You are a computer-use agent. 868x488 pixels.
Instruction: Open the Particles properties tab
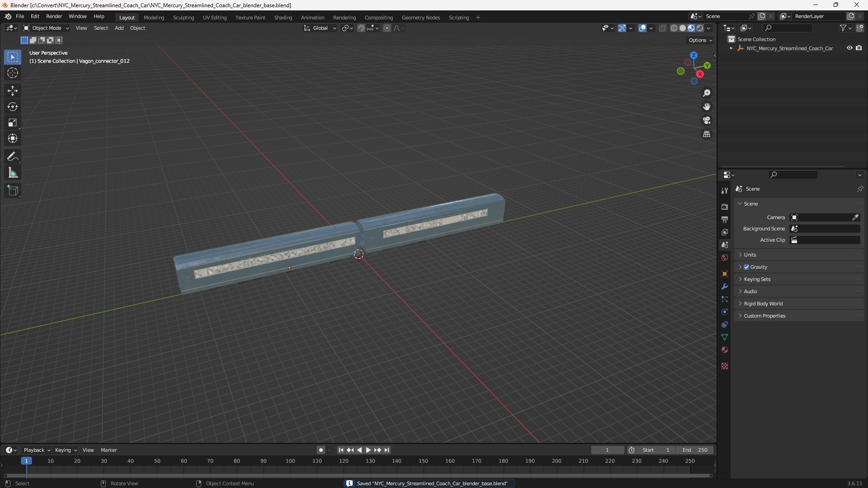(725, 299)
